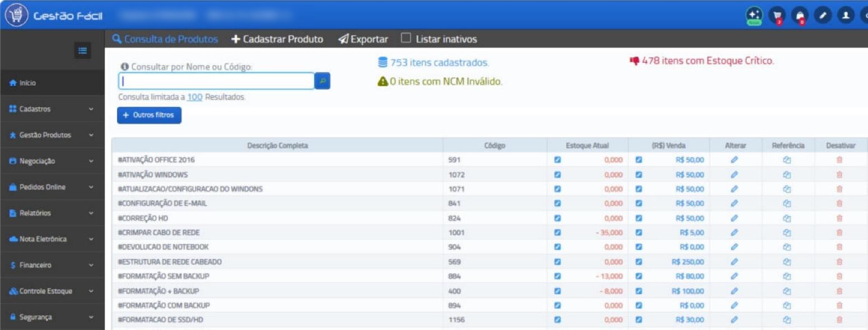
Task: Expand the Cadastros sidebar menu
Action: [52, 109]
